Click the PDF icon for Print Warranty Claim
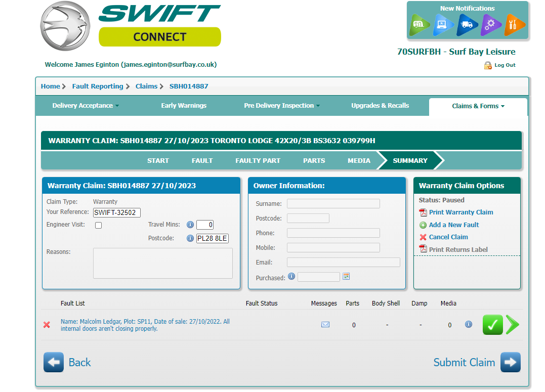This screenshot has width=545, height=392. (423, 212)
